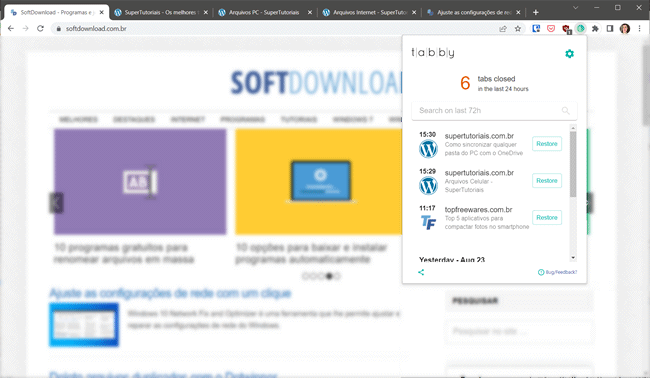This screenshot has height=378, width=650.
Task: Close the Arquivos Internet tab
Action: tap(414, 12)
